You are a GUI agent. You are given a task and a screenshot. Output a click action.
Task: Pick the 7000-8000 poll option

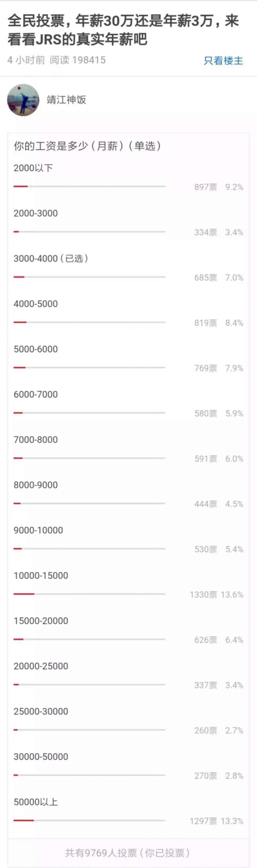pyautogui.click(x=36, y=439)
